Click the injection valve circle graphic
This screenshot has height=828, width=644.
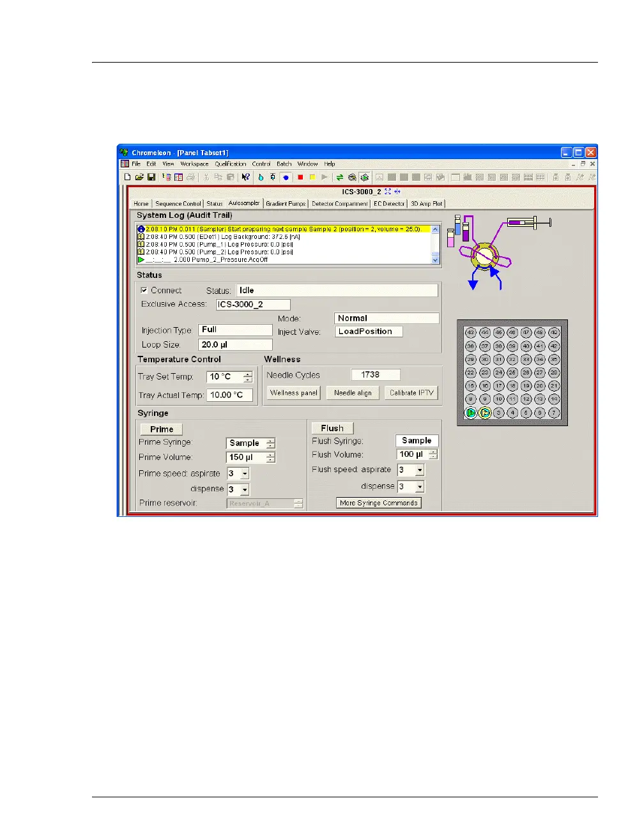pos(484,256)
